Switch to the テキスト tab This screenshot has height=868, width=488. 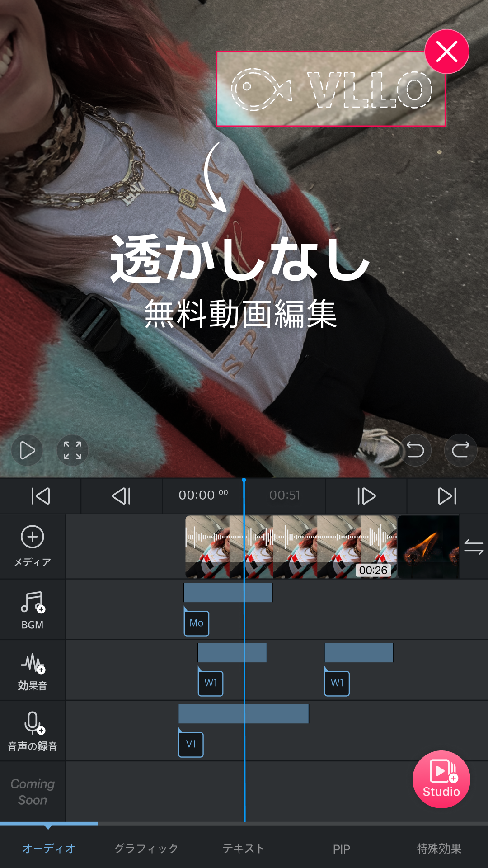coord(244,849)
